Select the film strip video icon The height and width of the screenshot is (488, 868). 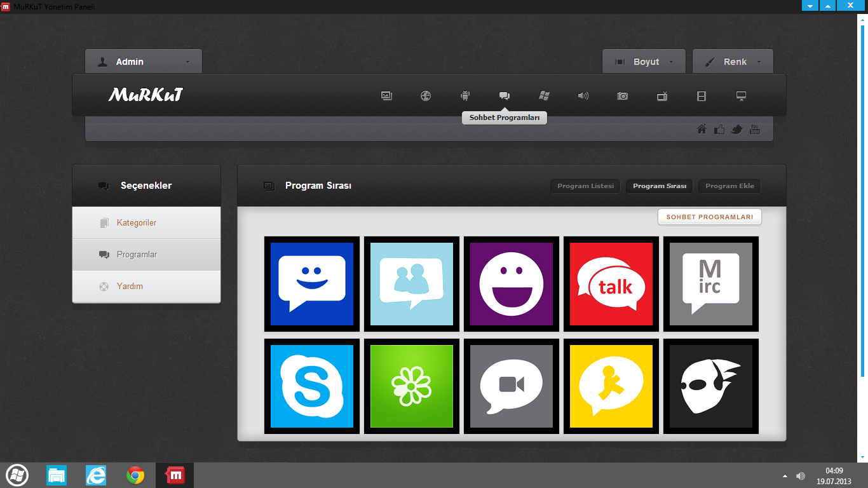pyautogui.click(x=702, y=96)
